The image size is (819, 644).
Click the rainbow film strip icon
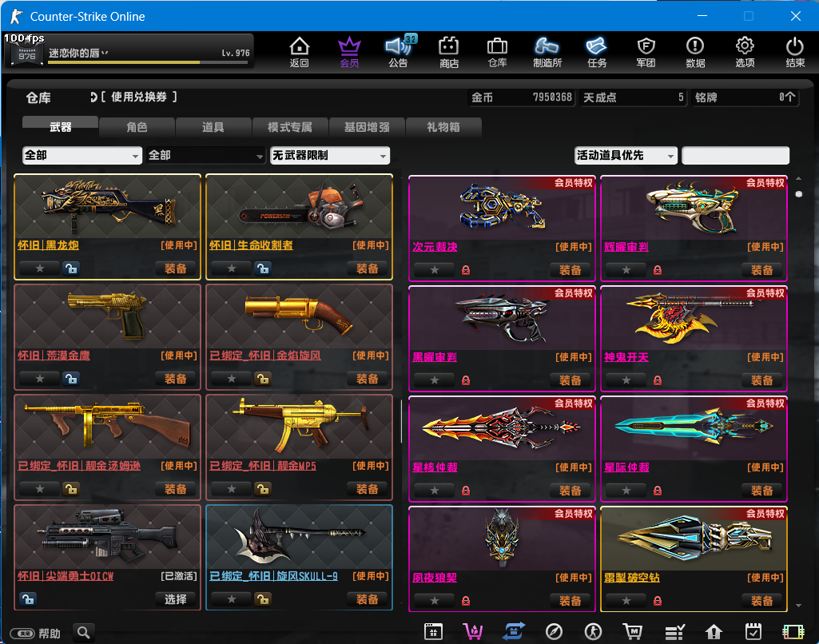tap(793, 632)
